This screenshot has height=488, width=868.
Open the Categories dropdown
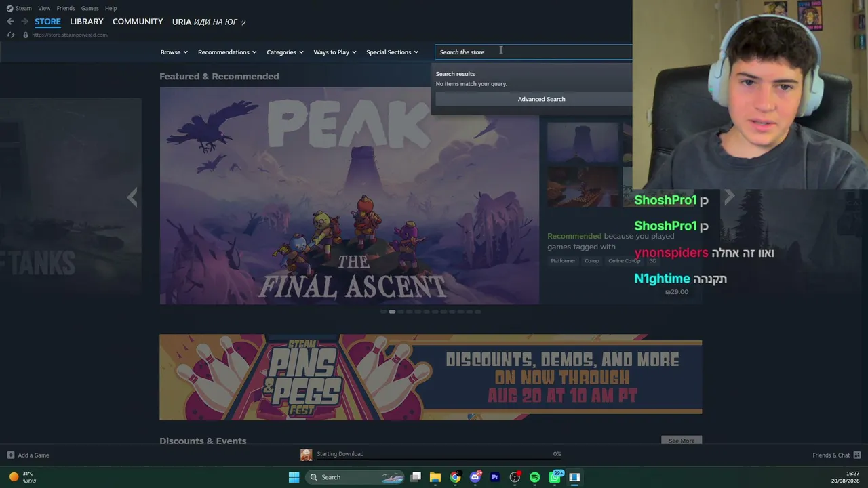click(x=285, y=52)
